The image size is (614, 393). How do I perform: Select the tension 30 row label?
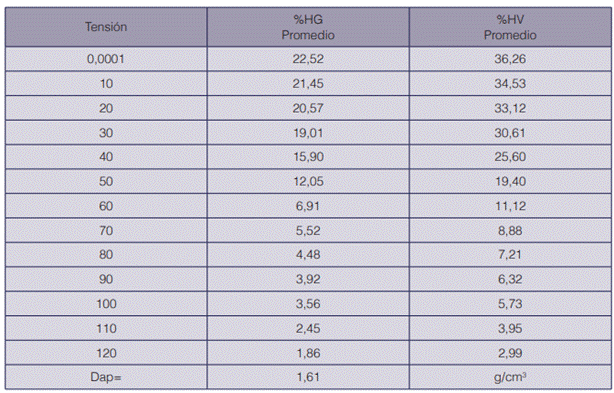pos(106,133)
